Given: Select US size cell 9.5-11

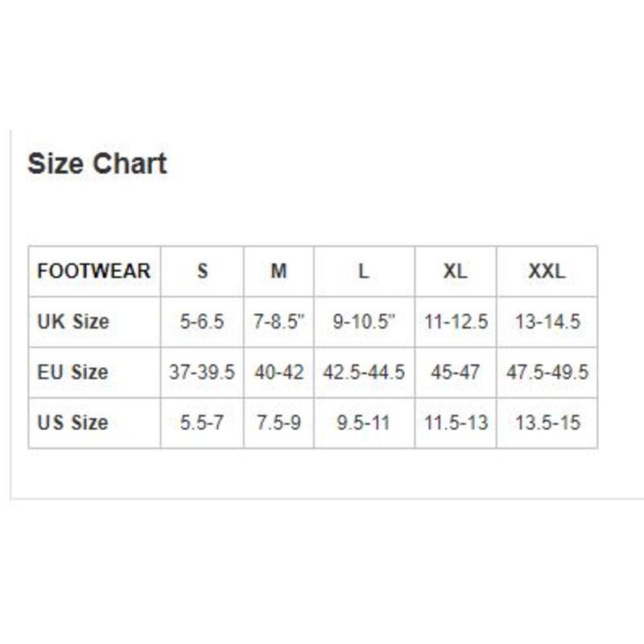Looking at the screenshot, I should click(365, 423).
